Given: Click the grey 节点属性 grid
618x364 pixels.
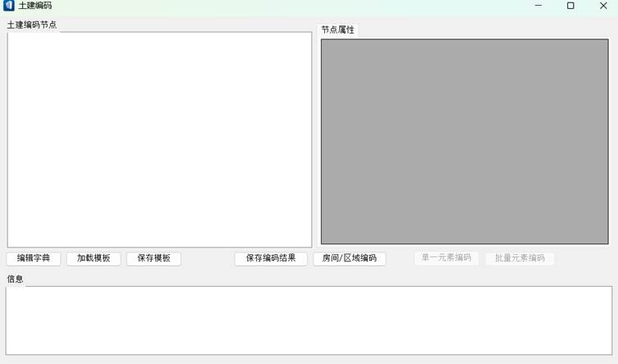Looking at the screenshot, I should 465,142.
